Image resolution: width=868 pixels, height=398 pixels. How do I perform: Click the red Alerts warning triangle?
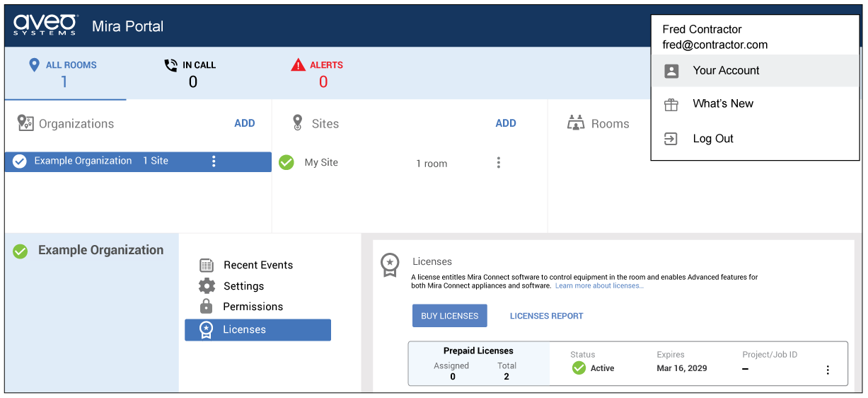pos(299,65)
